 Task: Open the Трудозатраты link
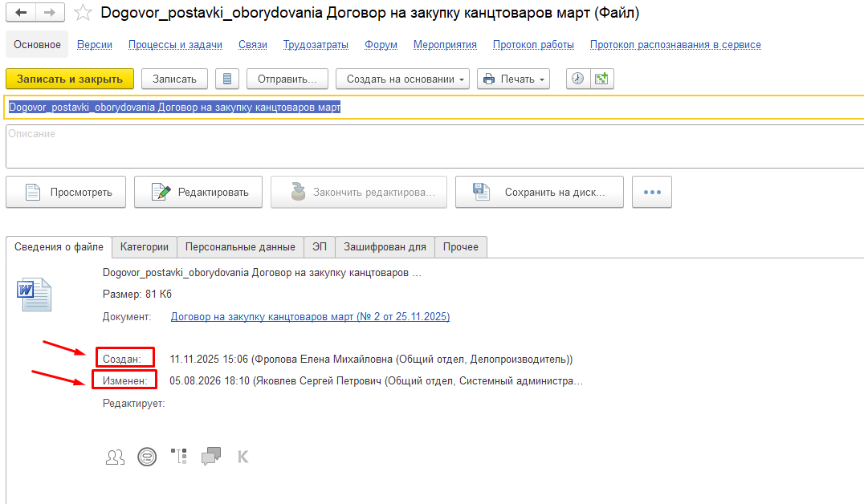click(316, 45)
